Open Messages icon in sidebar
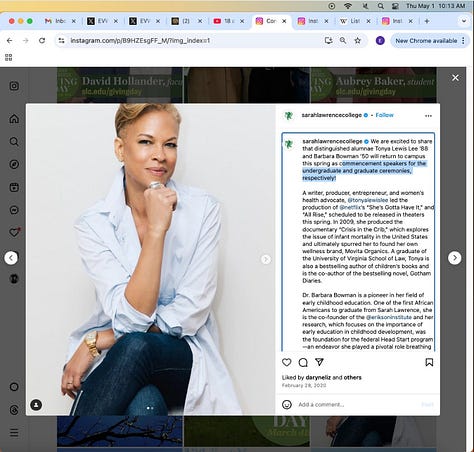This screenshot has width=474, height=452. (x=14, y=210)
